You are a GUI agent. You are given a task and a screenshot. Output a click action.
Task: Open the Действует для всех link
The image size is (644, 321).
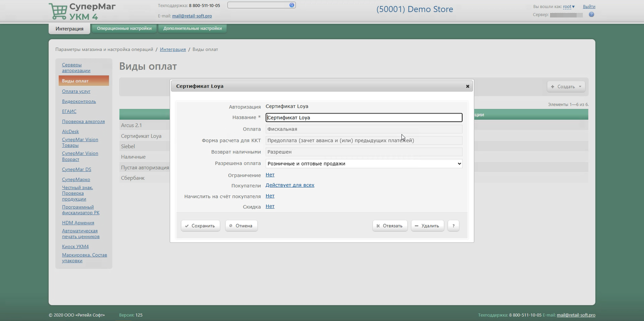point(290,185)
